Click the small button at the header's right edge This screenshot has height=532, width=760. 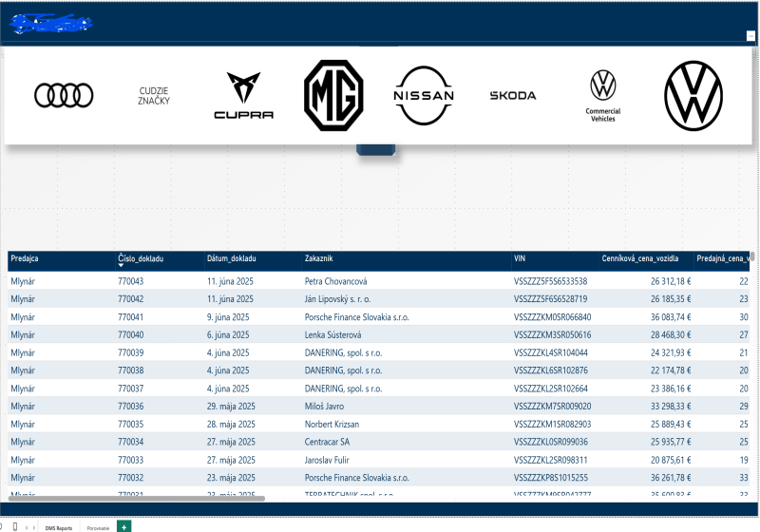coord(750,36)
